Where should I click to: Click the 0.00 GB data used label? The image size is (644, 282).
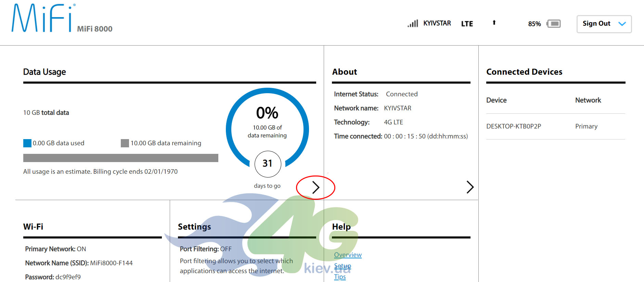(59, 143)
